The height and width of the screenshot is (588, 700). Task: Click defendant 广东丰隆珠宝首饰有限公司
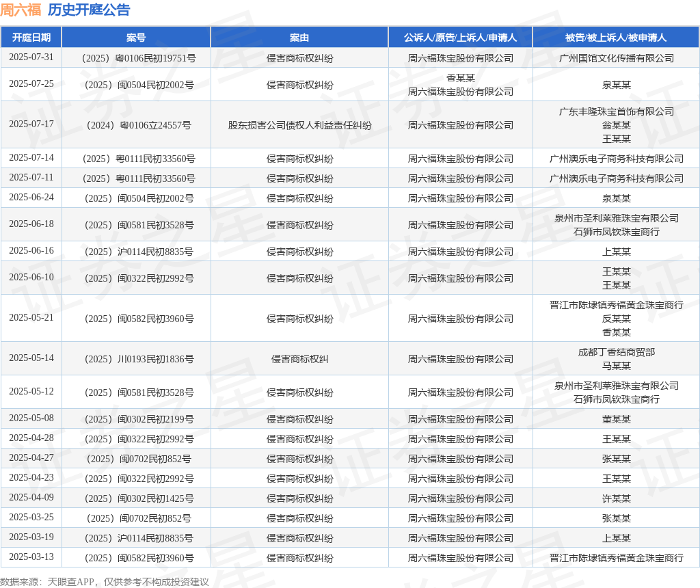pos(617,111)
